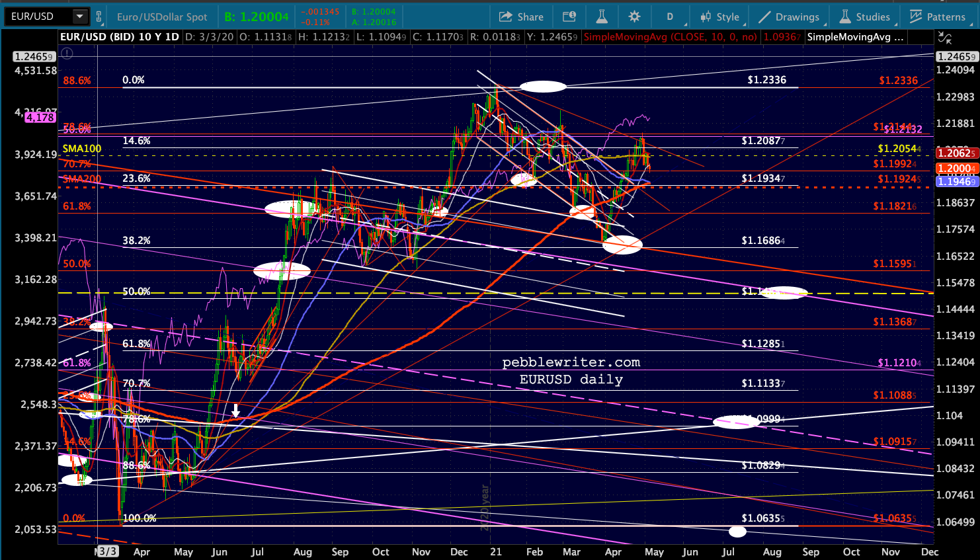The height and width of the screenshot is (560, 980).
Task: Click the 21 year label on time axis
Action: pos(496,552)
